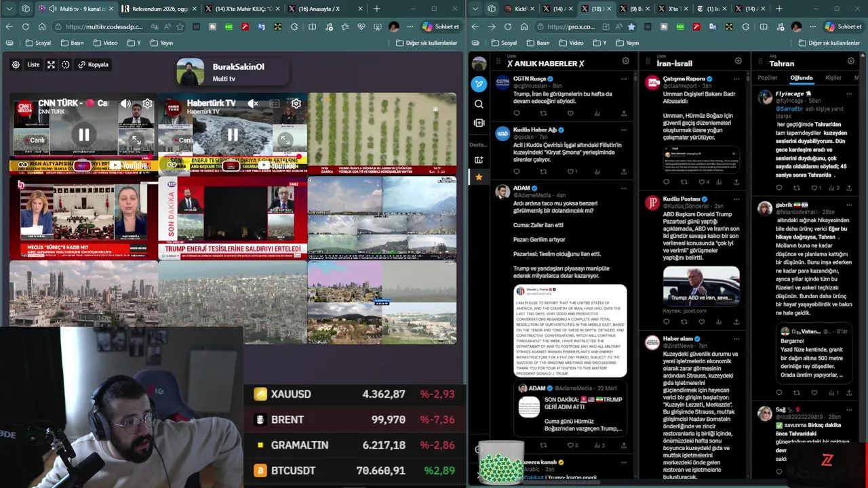Click fullscreen grid icon in Multi tv toolbar
Screen dimensions: 868x488
51,64
